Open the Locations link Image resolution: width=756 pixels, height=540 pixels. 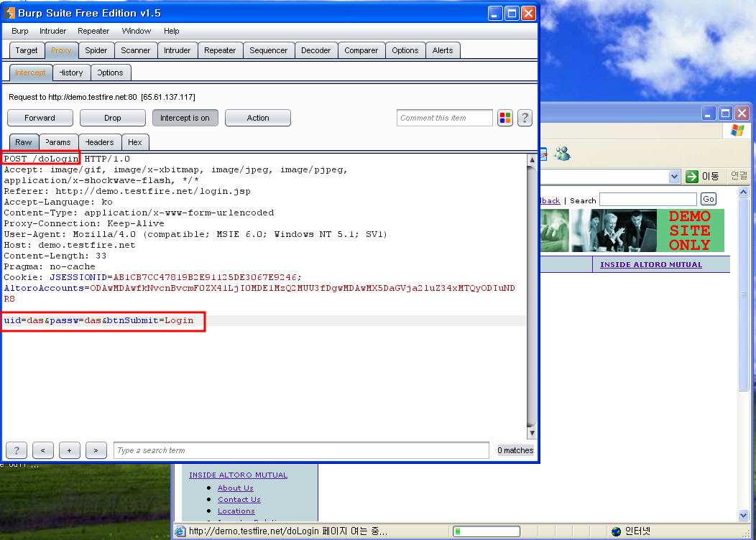tap(236, 511)
